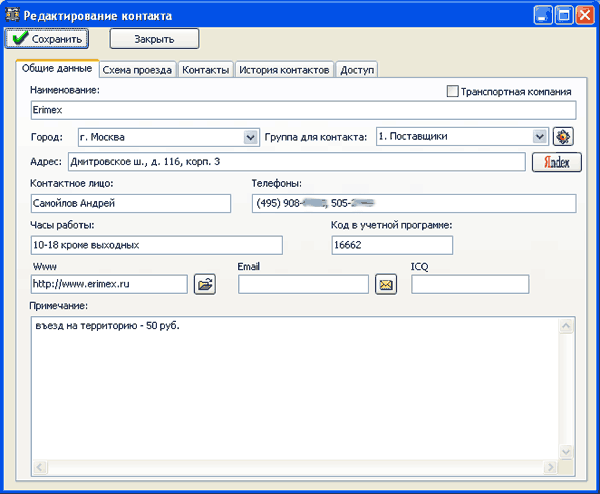Viewport: 600px width, 494px height.
Task: Focus the Контактное лицо field
Action: coord(131,203)
